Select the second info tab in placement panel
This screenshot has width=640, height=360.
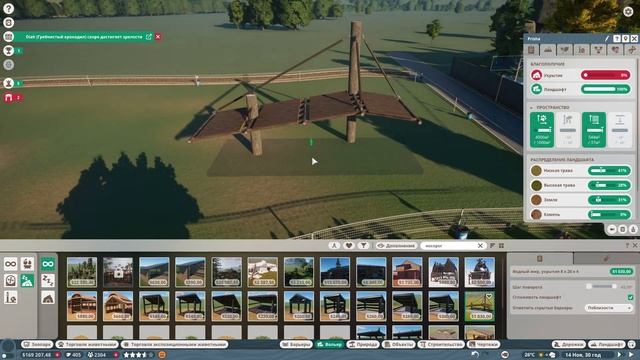click(606, 258)
